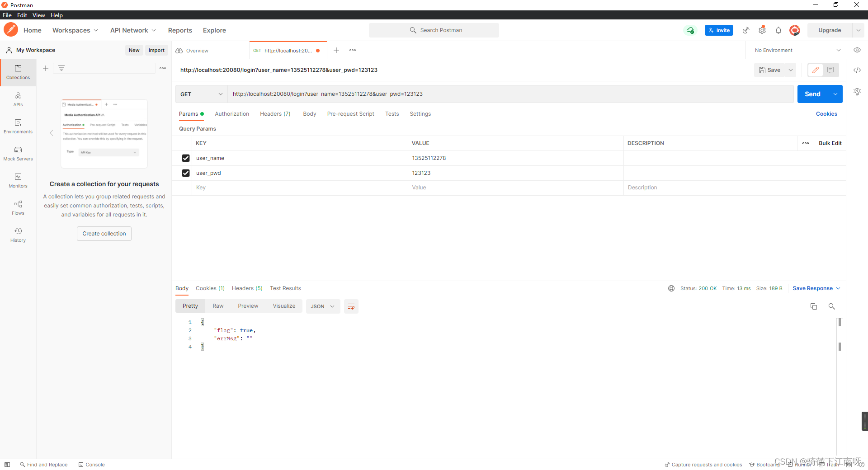The image size is (868, 470).
Task: Click the collections filter icon
Action: click(61, 68)
